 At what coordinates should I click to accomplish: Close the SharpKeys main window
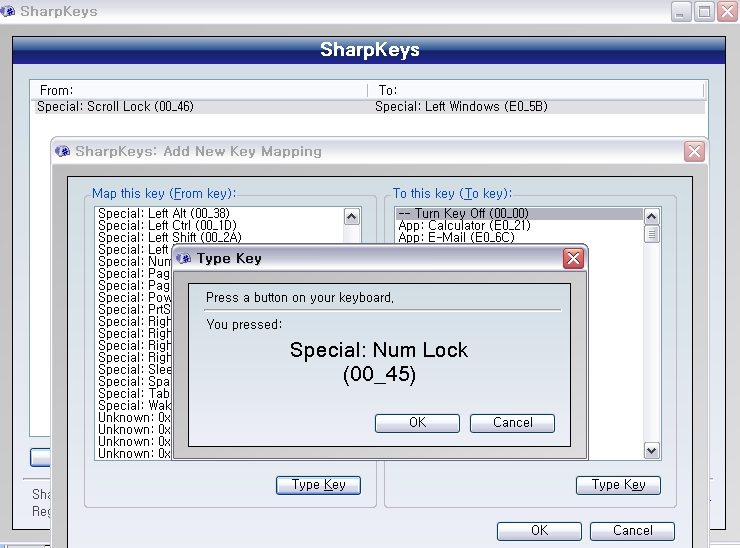point(727,11)
